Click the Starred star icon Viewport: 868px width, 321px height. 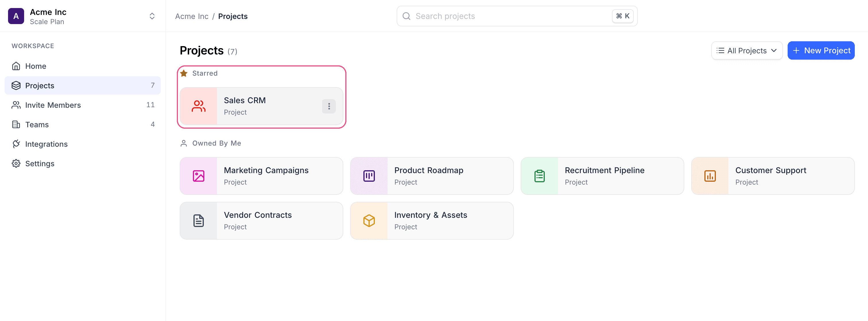tap(184, 73)
